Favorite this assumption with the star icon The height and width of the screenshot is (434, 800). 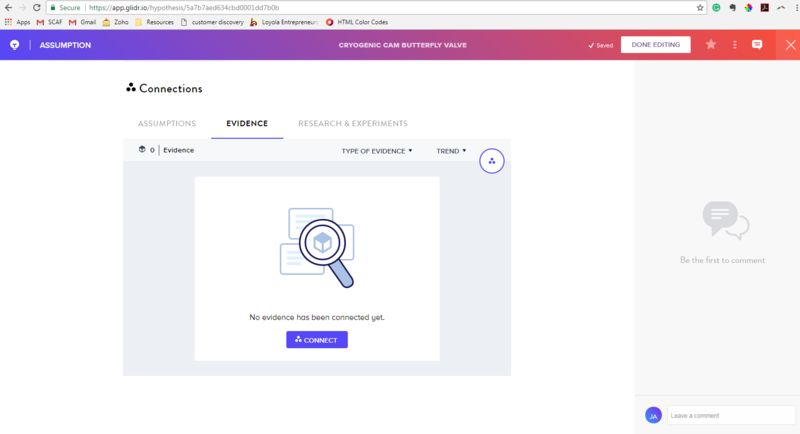[711, 45]
